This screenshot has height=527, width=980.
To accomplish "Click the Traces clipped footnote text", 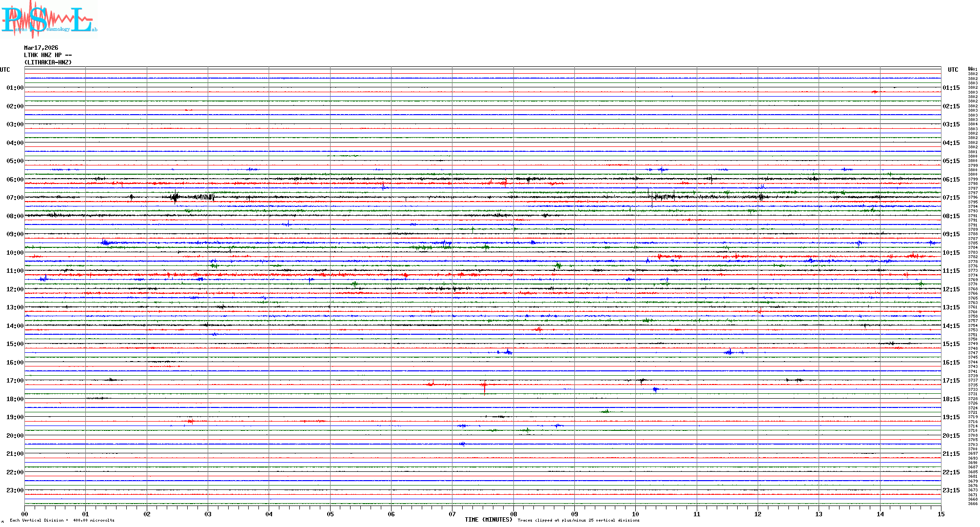I will (578, 520).
